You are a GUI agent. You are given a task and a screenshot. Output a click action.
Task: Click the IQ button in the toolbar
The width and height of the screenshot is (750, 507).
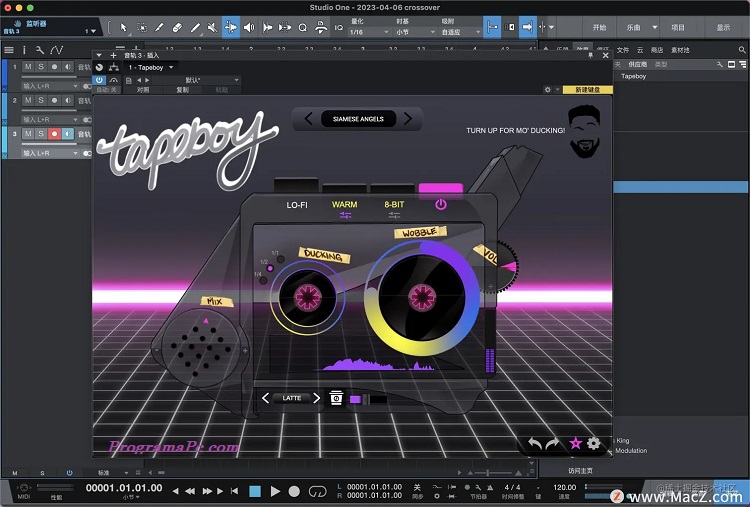click(339, 28)
